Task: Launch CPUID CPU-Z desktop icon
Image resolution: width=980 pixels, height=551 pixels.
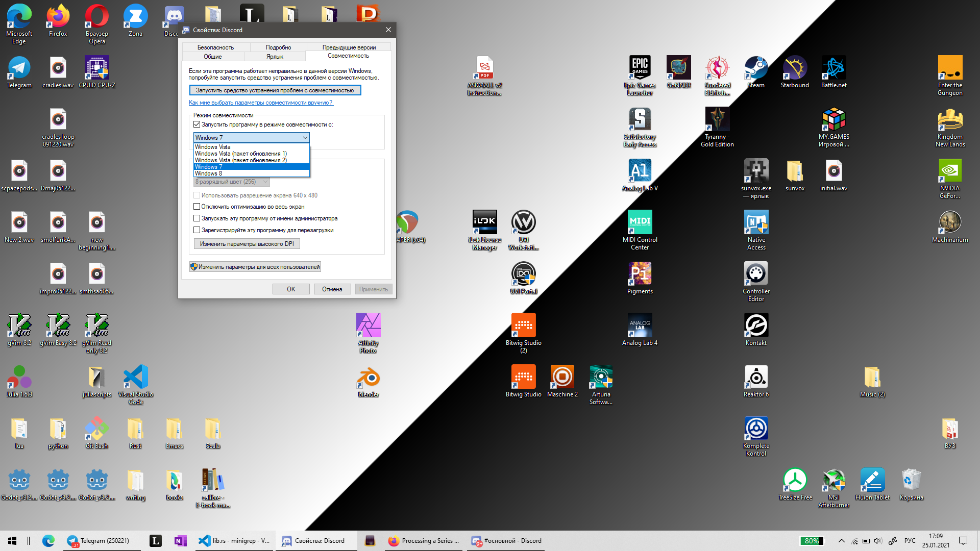Action: (97, 72)
